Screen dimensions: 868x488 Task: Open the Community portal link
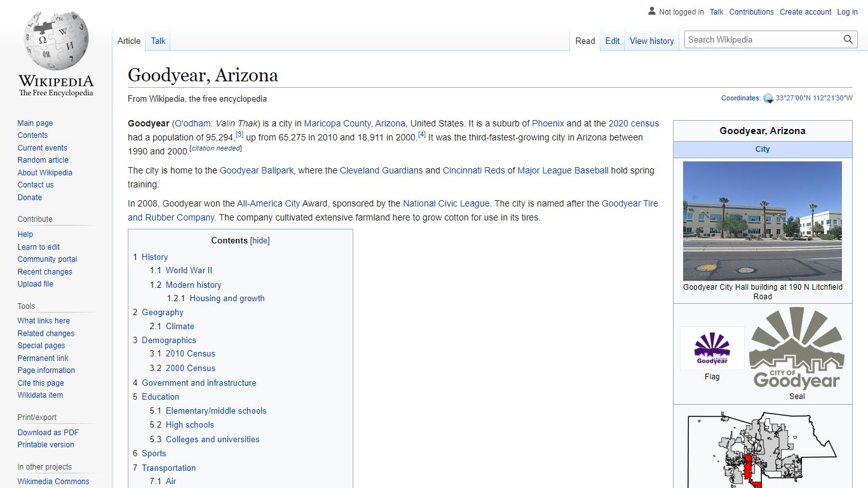pyautogui.click(x=47, y=259)
